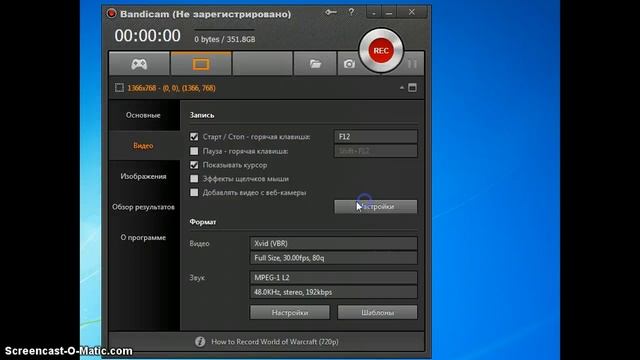Click the 1366x768 capture area text
Viewport: 640px width, 360px height.
[x=171, y=88]
